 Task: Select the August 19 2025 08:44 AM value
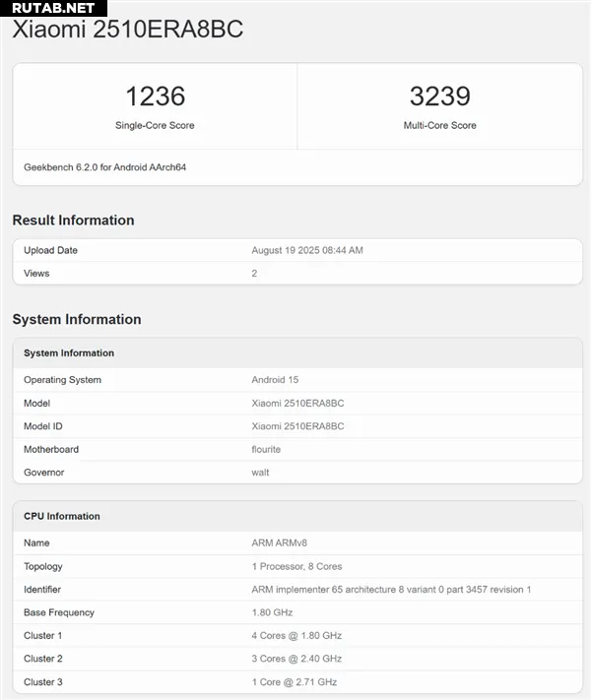tap(307, 250)
